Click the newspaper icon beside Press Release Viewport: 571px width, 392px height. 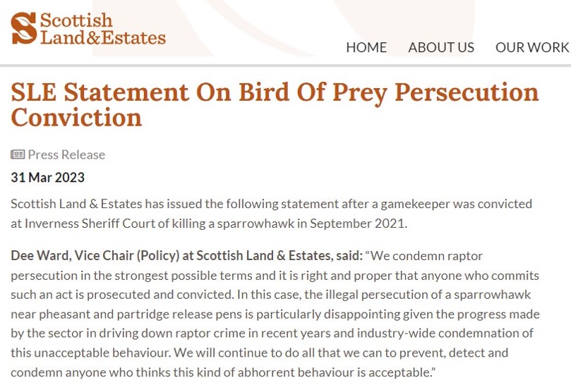pyautogui.click(x=18, y=155)
